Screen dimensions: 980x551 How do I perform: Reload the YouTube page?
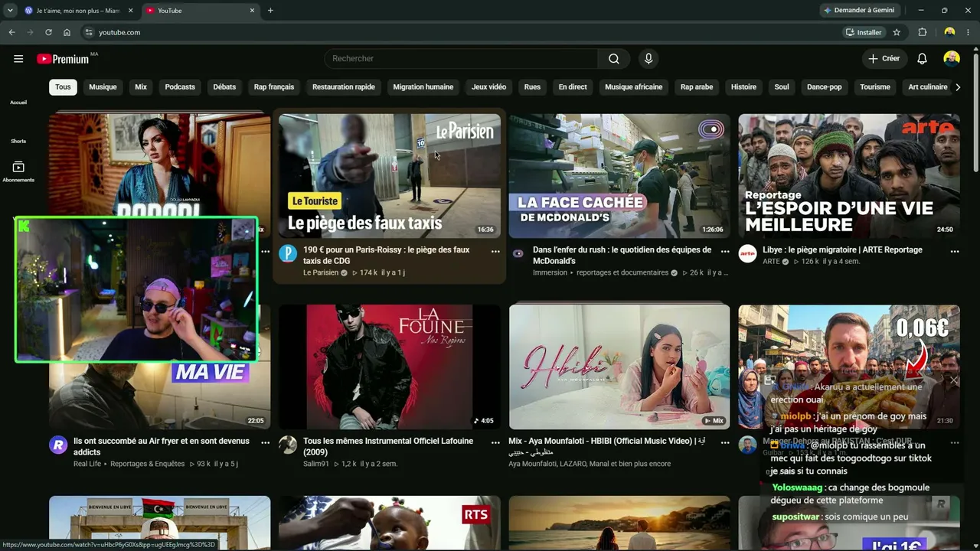click(48, 32)
